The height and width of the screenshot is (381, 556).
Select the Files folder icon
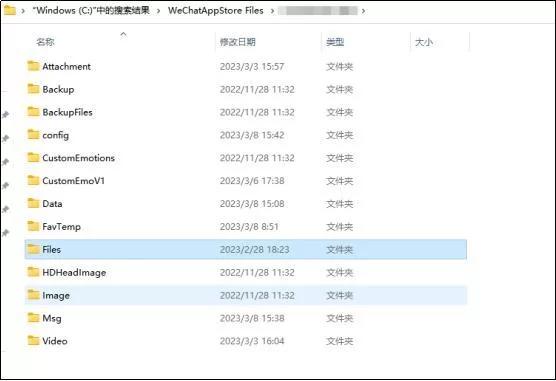pos(33,249)
